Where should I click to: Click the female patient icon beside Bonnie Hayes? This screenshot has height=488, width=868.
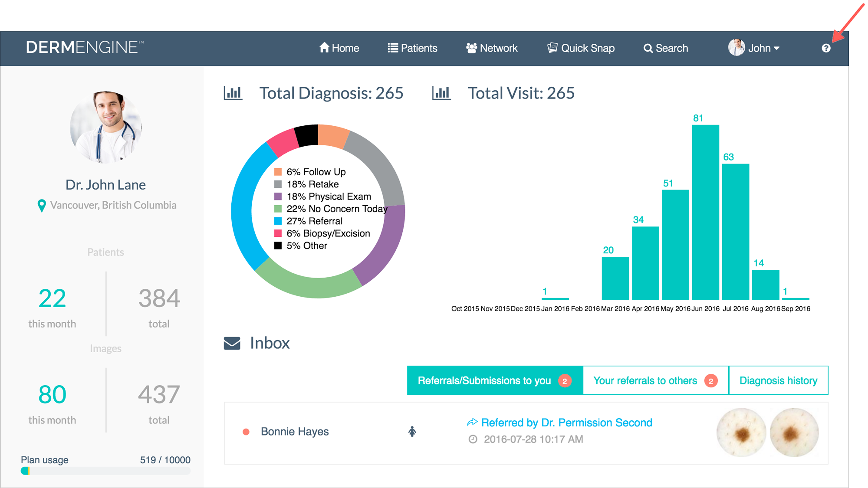coord(412,432)
